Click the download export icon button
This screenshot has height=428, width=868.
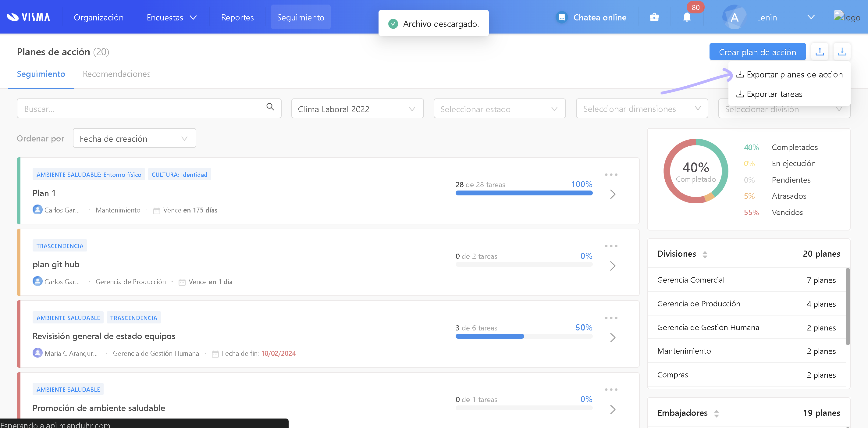[x=842, y=52]
